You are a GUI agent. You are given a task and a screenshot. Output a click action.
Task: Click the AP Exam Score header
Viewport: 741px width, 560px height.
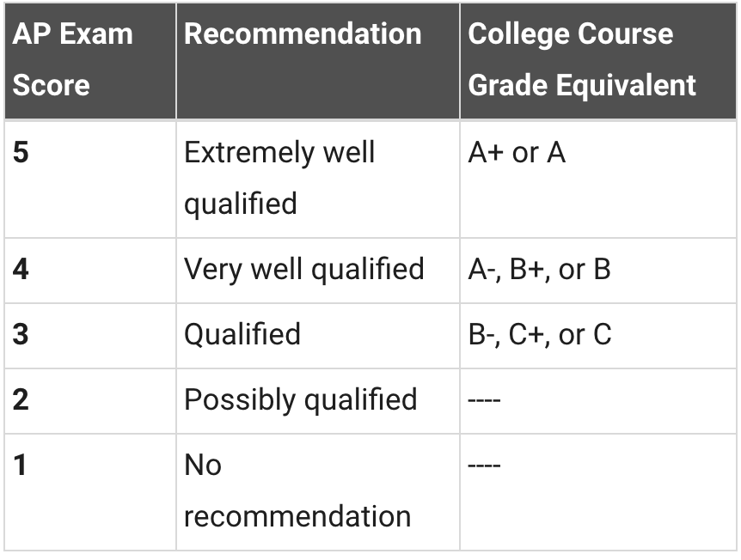pos(90,60)
